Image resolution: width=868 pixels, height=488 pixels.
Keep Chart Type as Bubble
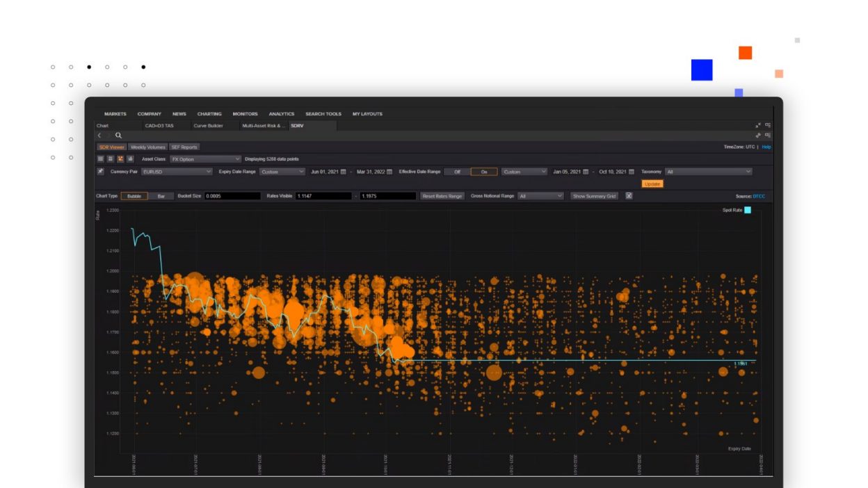135,196
